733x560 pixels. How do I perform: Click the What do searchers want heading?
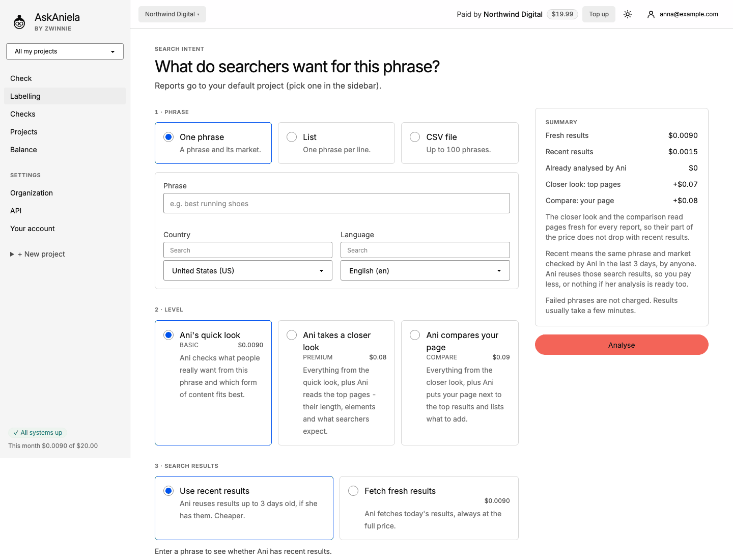[297, 67]
